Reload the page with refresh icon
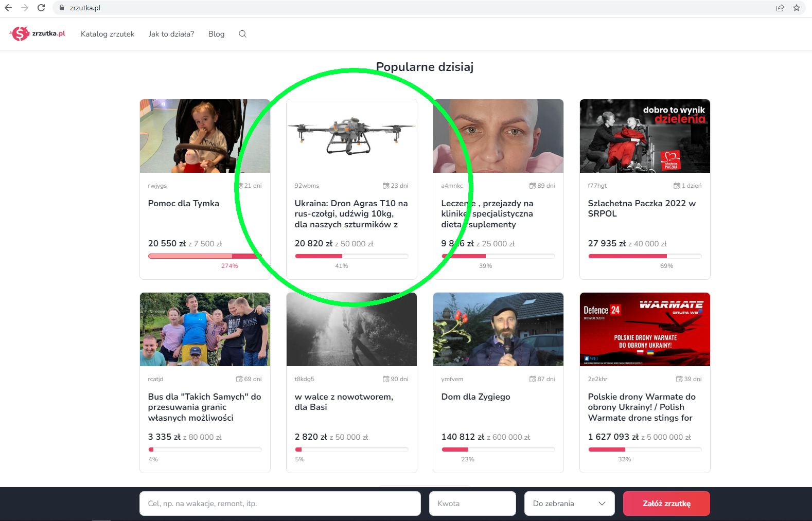812x521 pixels. (x=41, y=8)
